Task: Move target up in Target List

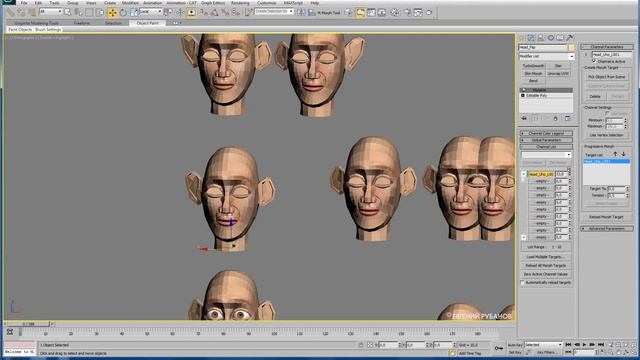Action: point(615,154)
